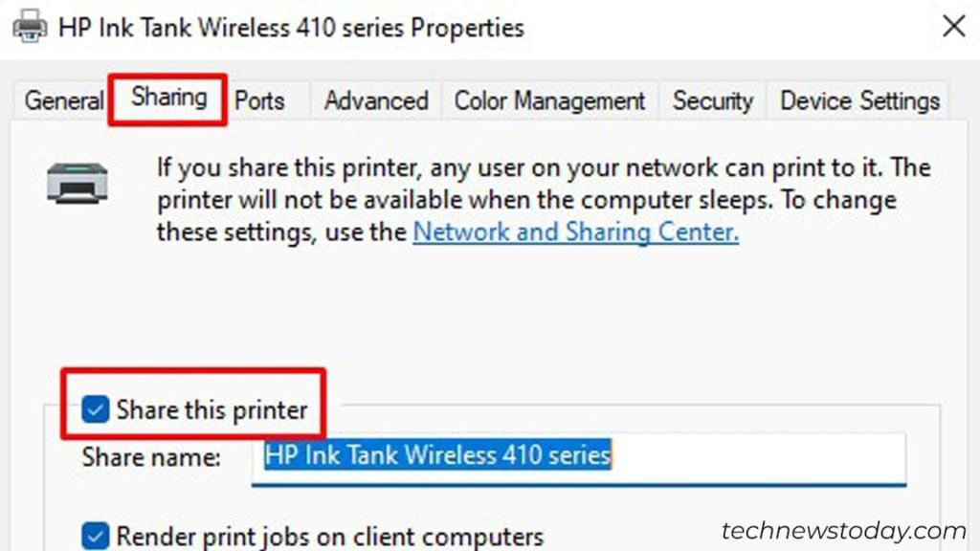Select the highlighted share name text
Viewport: 980px width, 551px height.
pyautogui.click(x=435, y=456)
